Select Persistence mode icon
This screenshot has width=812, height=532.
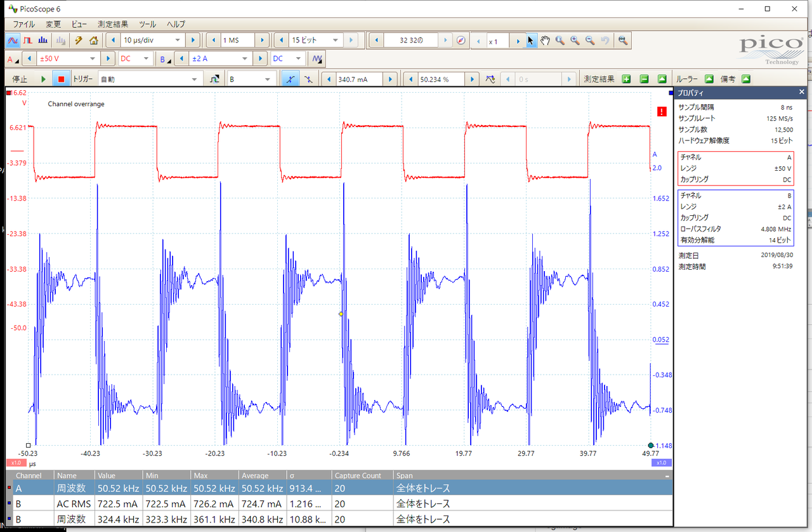click(x=28, y=40)
